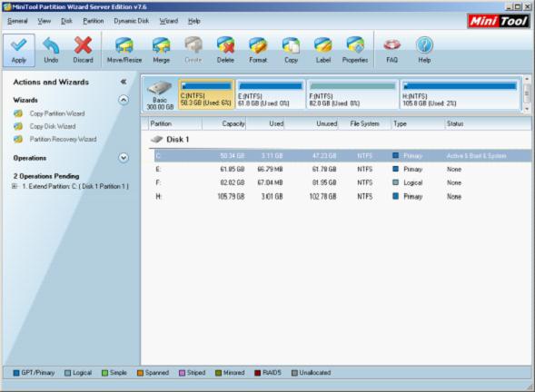
Task: Click the Label partition icon
Action: 322,45
